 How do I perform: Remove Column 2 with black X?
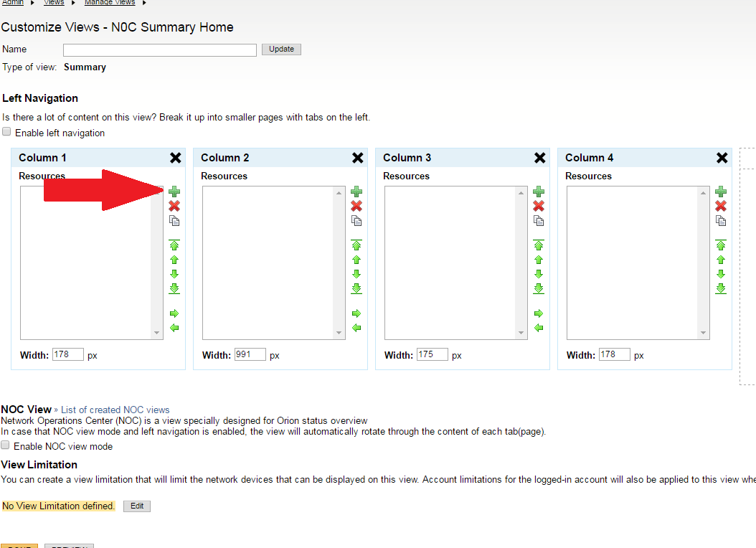click(x=358, y=158)
